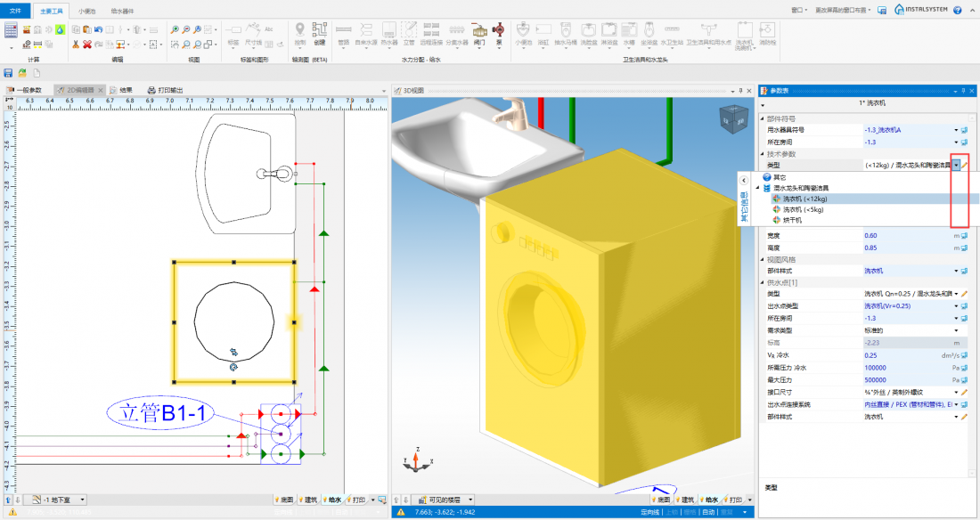Select the 阀门 valve tool

click(479, 33)
